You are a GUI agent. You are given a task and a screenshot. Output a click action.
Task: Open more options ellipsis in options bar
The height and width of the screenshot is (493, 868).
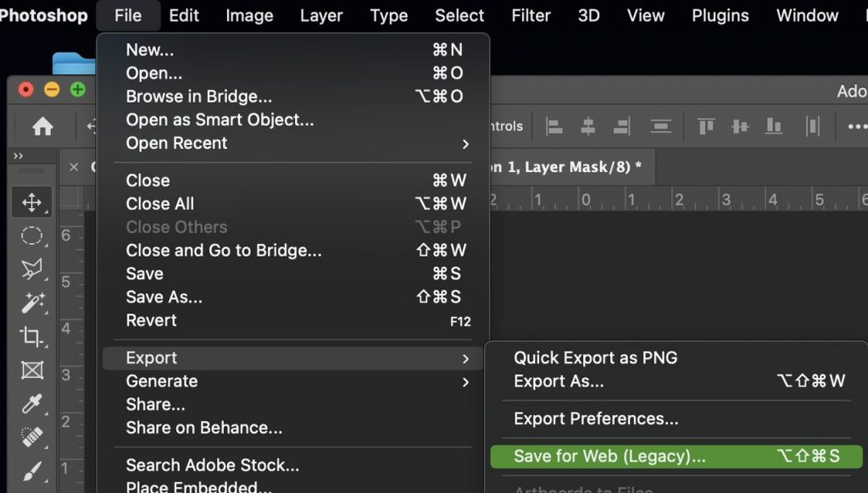point(858,127)
